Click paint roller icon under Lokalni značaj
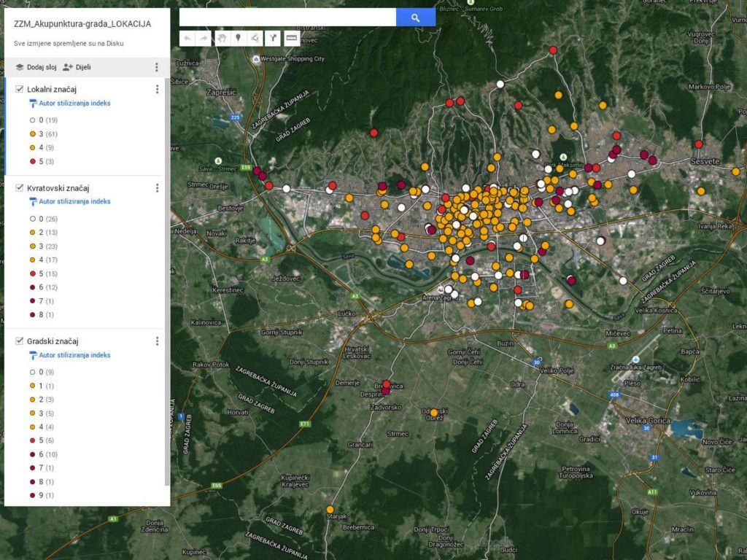The image size is (747, 560). (x=33, y=104)
